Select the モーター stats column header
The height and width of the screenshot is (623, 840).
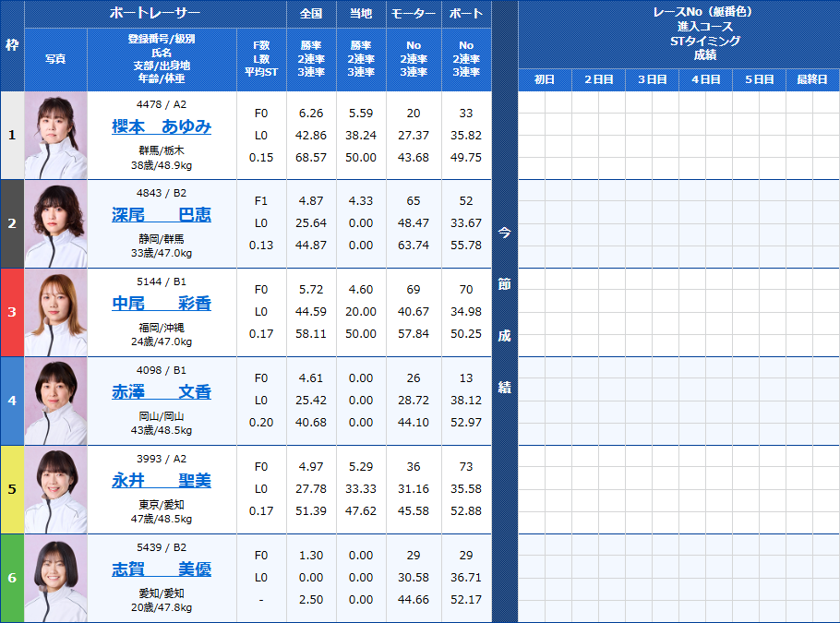coord(414,13)
